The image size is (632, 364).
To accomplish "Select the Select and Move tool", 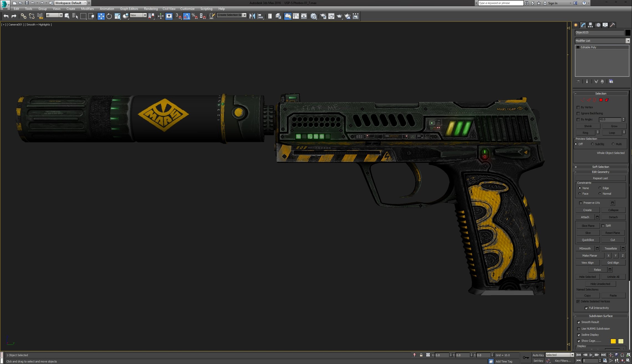I will pos(101,16).
